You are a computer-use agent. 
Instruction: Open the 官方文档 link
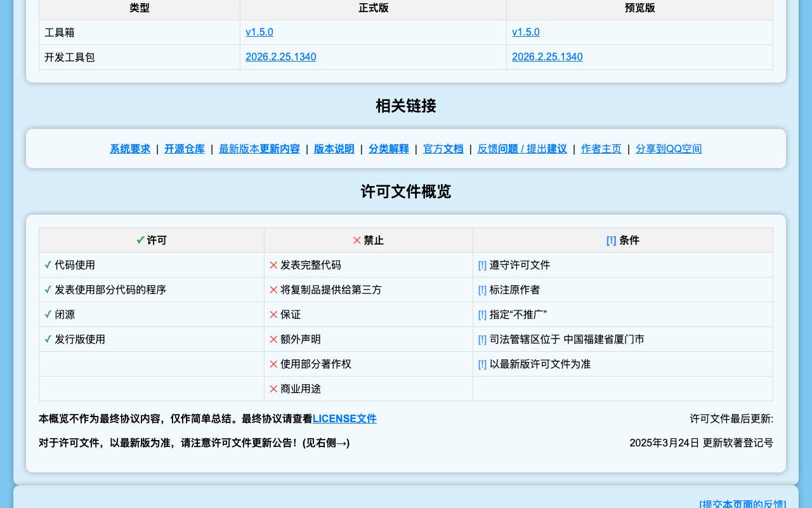[443, 149]
